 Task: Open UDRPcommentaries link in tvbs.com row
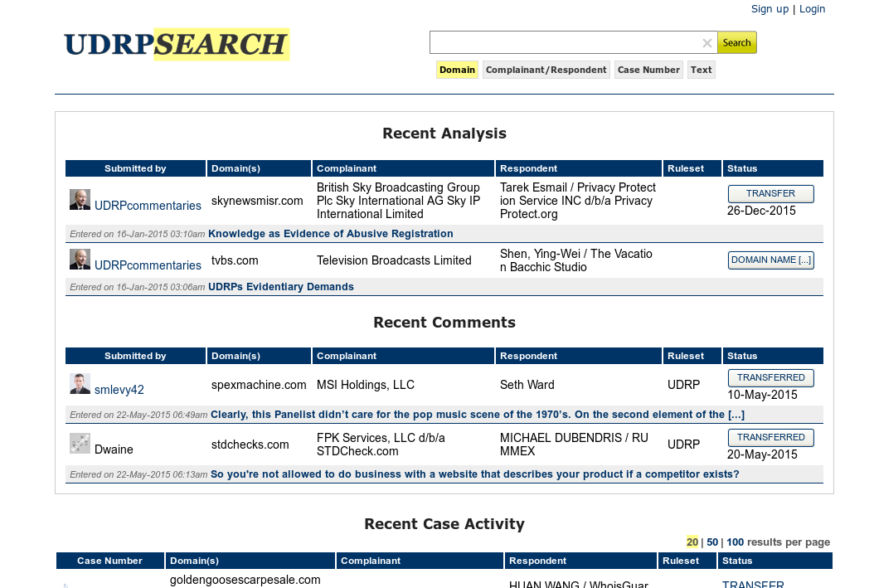click(x=148, y=265)
